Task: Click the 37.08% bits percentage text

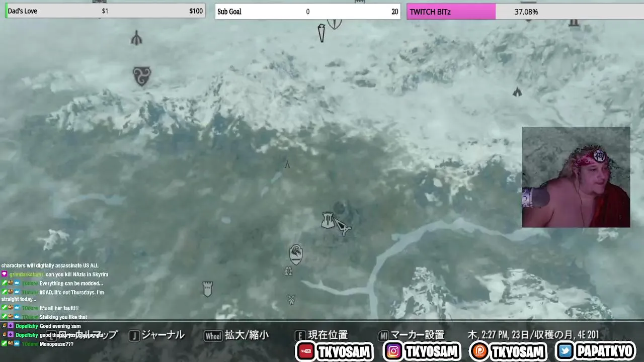Action: tap(526, 12)
